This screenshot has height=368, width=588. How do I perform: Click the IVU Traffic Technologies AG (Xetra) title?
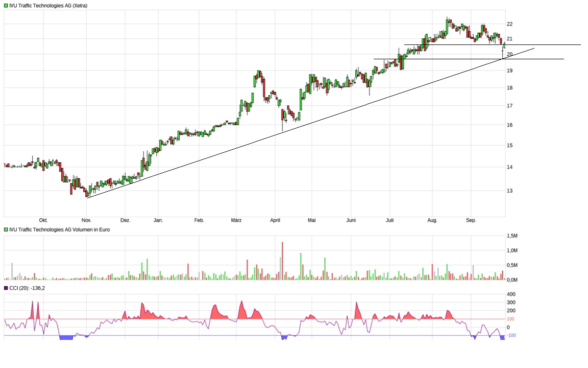(x=50, y=5)
